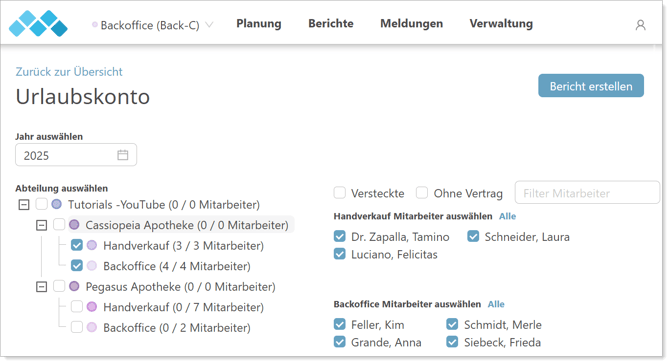Open the user profile icon
The width and height of the screenshot is (670, 364).
(x=640, y=25)
